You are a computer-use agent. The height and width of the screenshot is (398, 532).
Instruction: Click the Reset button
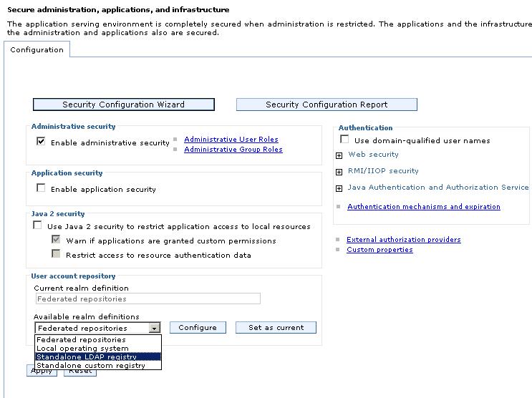pos(80,373)
